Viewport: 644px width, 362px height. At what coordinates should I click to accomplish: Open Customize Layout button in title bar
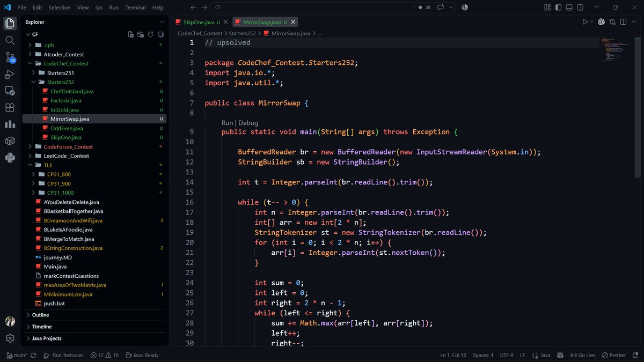[547, 8]
